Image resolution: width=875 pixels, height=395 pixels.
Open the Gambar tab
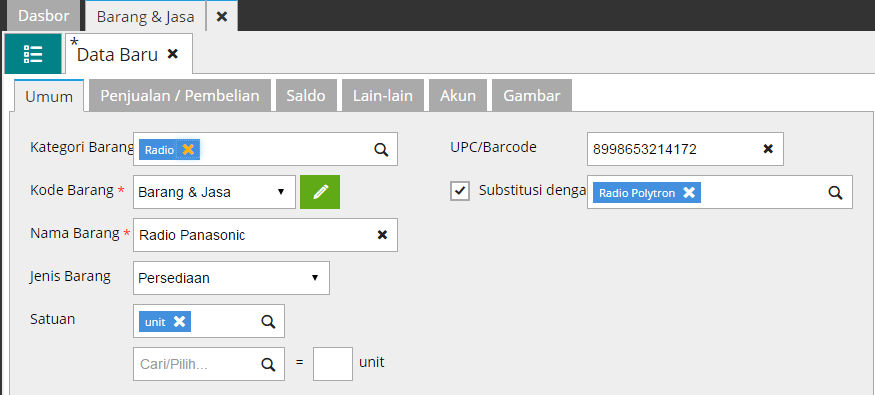tap(531, 95)
